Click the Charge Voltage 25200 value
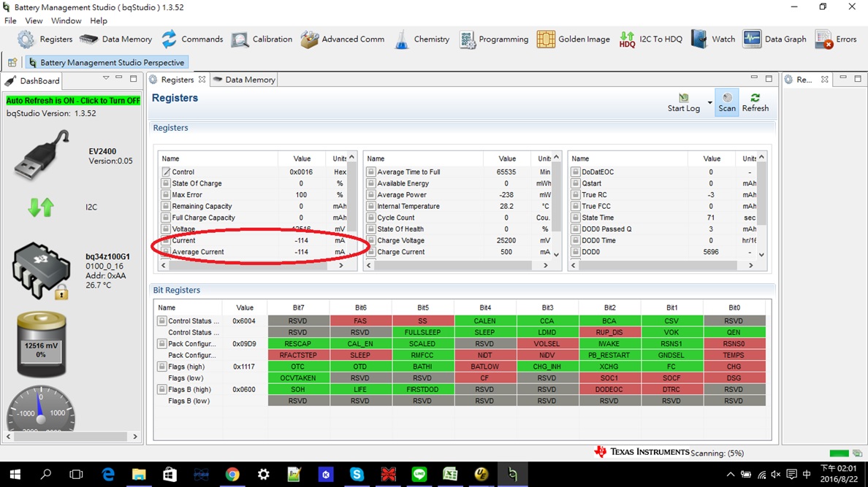Viewport: 868px width, 487px height. click(506, 240)
